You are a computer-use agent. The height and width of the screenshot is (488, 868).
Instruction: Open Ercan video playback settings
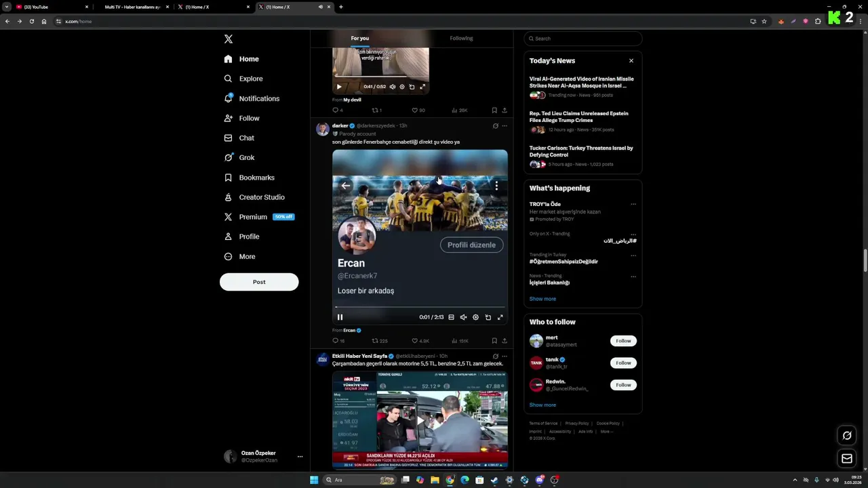pos(475,317)
